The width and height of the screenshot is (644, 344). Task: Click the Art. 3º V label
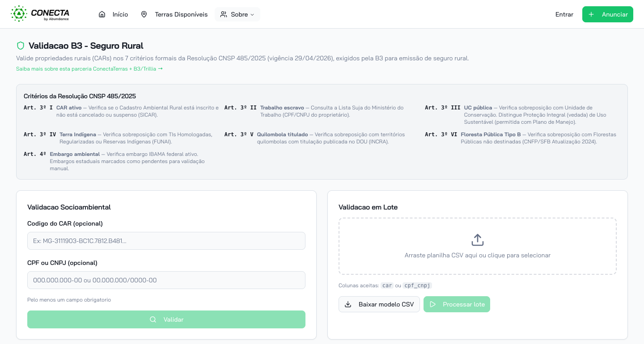239,134
